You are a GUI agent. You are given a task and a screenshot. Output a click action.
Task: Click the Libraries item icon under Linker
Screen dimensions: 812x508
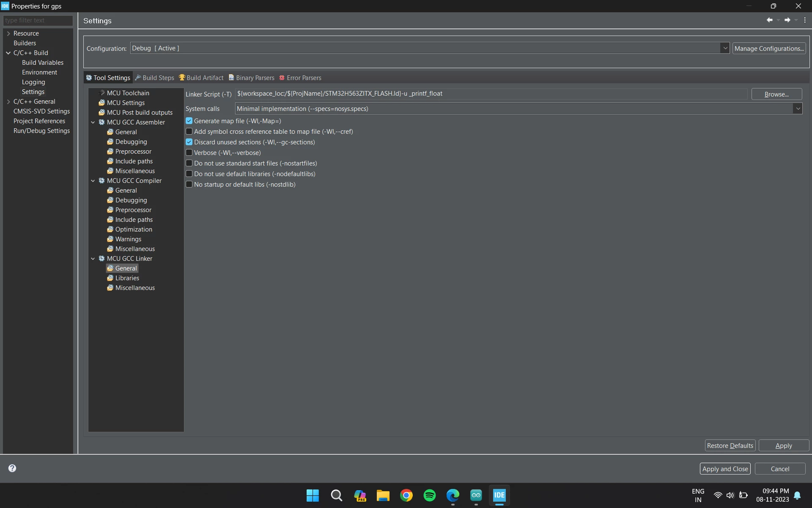point(110,278)
